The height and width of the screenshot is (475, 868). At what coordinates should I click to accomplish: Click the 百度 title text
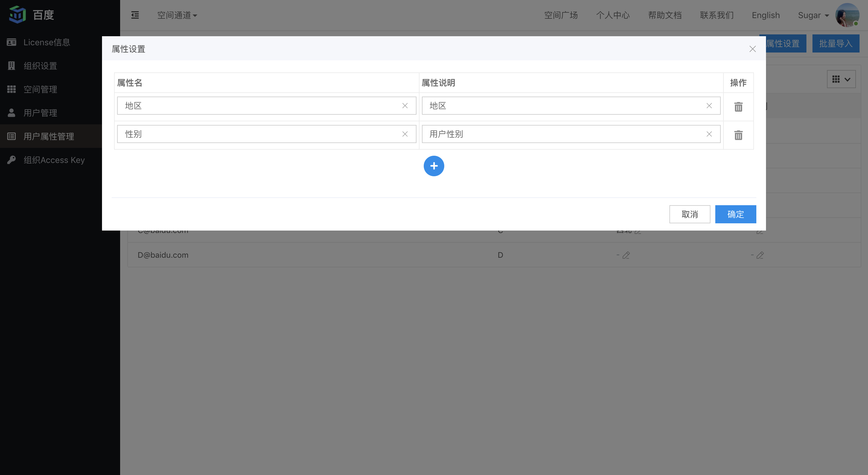coord(43,15)
